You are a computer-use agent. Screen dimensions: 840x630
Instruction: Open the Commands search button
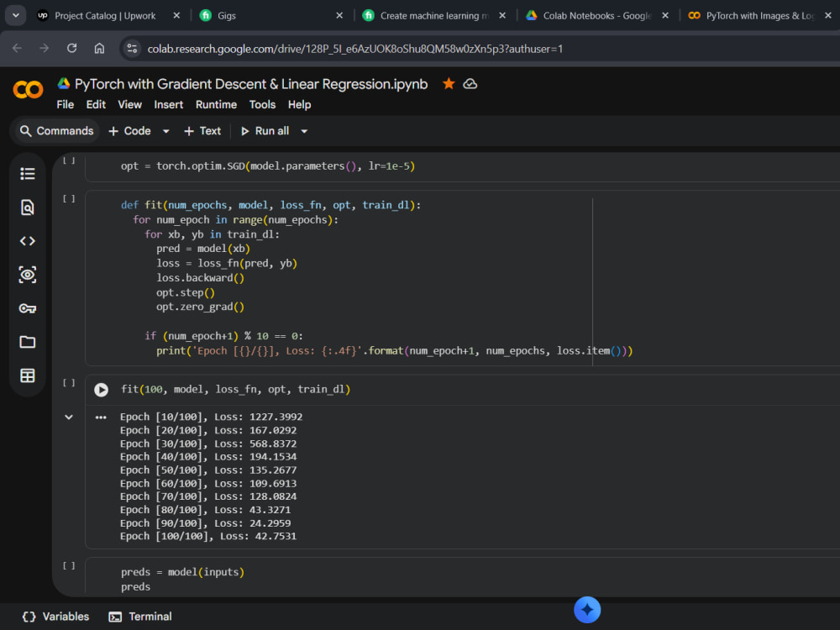coord(56,131)
